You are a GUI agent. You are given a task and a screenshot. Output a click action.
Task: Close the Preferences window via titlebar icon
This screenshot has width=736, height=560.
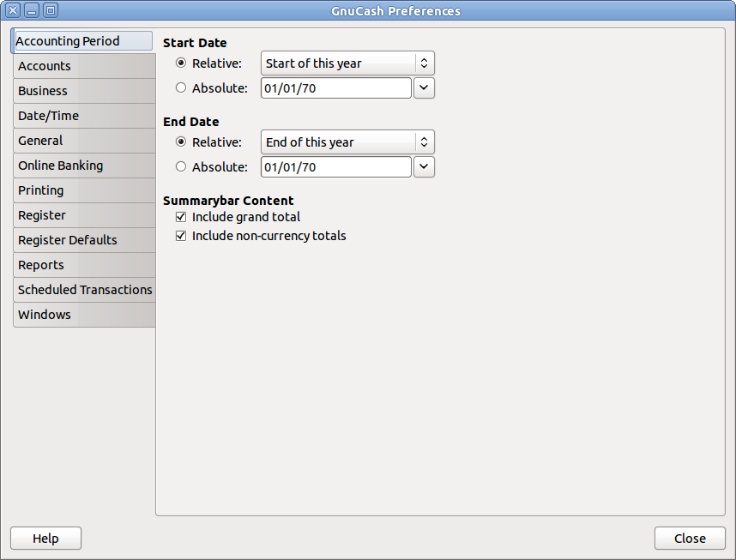13,11
